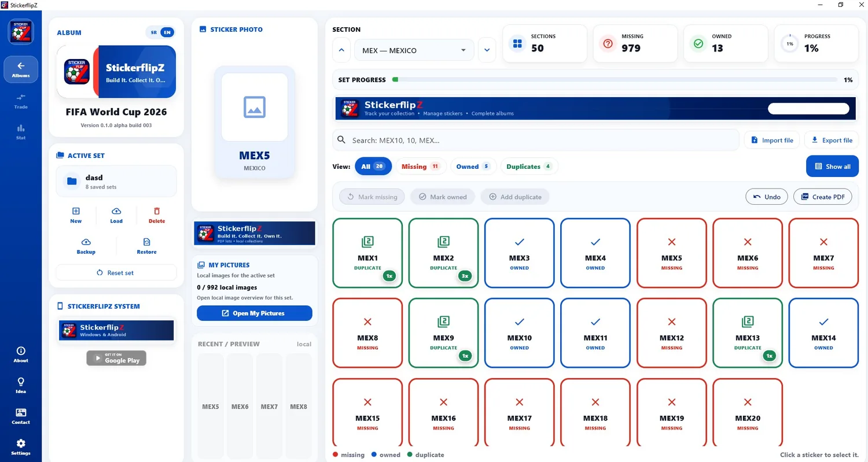
Task: Select the Duplicates view filter tab
Action: click(x=529, y=167)
